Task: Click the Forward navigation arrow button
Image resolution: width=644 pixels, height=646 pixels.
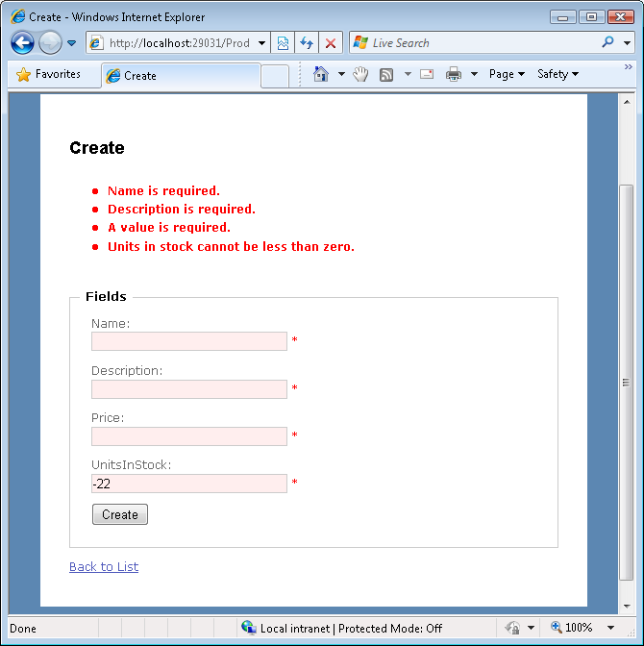Action: pos(50,42)
